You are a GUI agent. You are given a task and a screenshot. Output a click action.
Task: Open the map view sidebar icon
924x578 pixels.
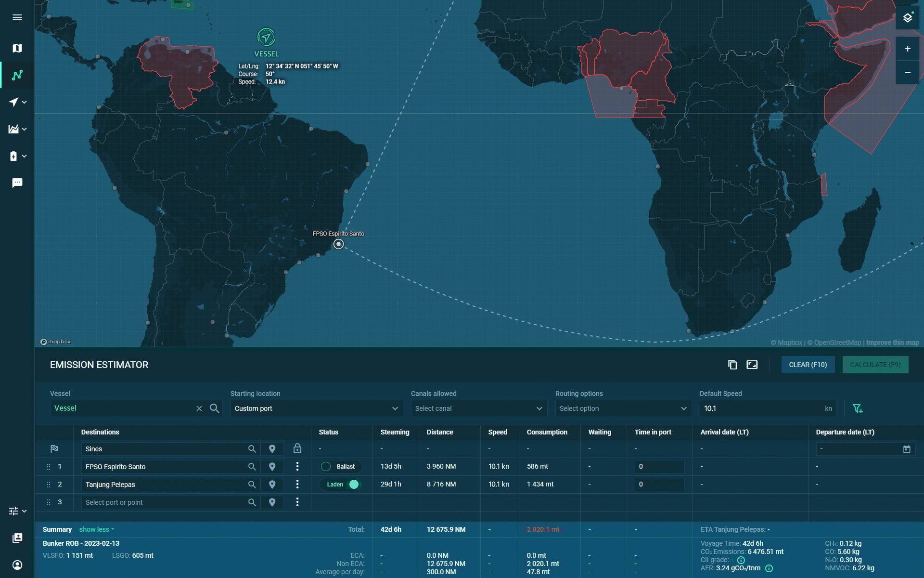click(x=17, y=48)
